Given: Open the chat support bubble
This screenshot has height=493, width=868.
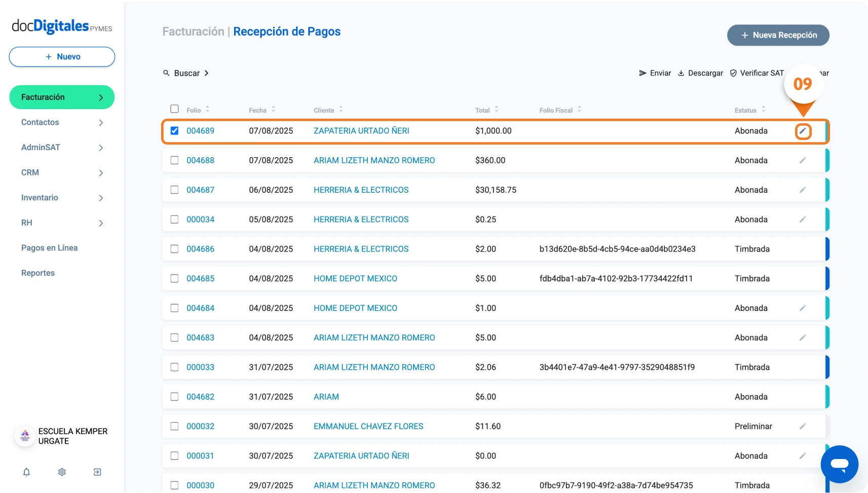Looking at the screenshot, I should click(x=839, y=464).
